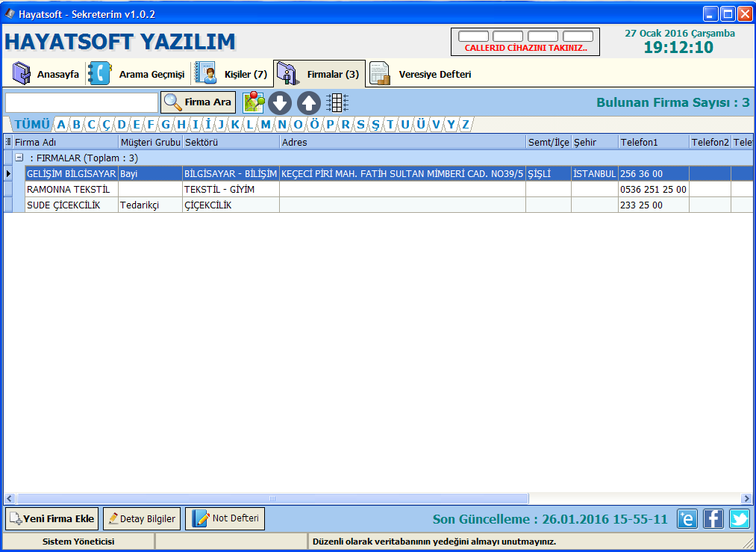Open the Anasayfa tab

click(46, 74)
